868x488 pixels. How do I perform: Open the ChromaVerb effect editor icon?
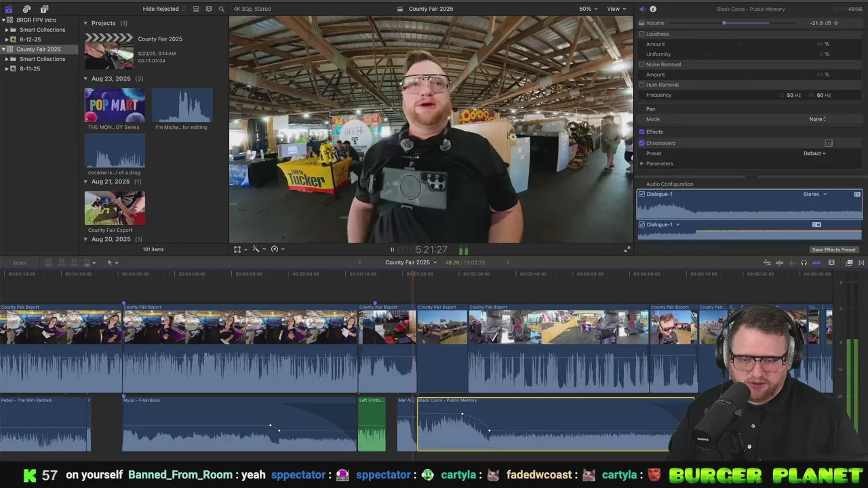pyautogui.click(x=829, y=143)
